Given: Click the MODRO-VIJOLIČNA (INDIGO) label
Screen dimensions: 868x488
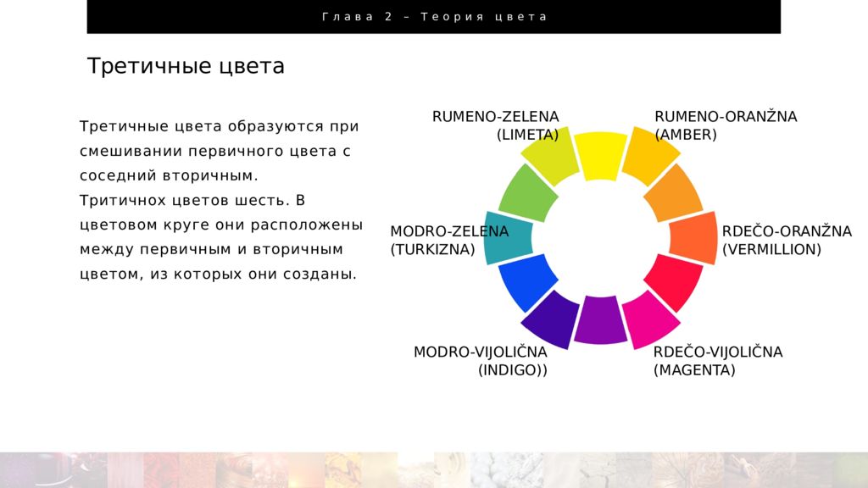Looking at the screenshot, I should pyautogui.click(x=481, y=361).
